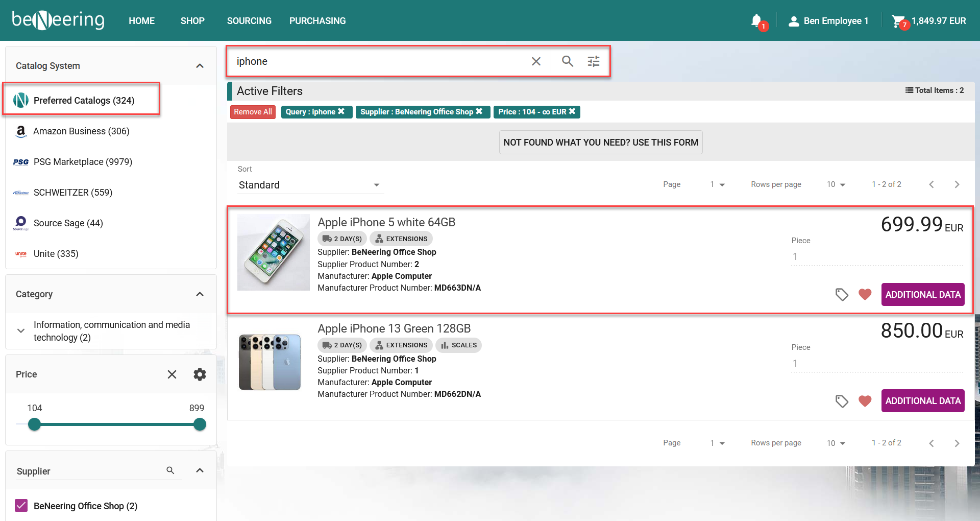The width and height of the screenshot is (980, 521).
Task: Click the minimum price slider handle
Action: (34, 424)
